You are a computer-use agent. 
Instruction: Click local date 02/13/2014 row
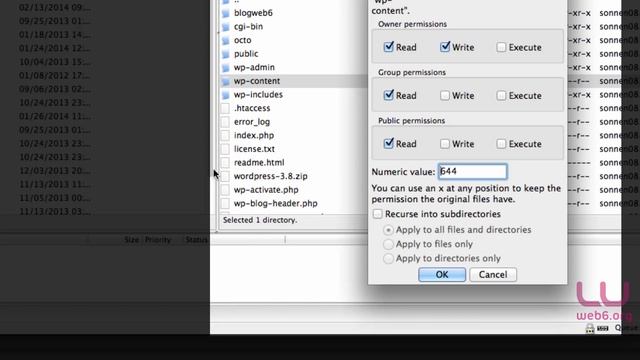click(55, 8)
